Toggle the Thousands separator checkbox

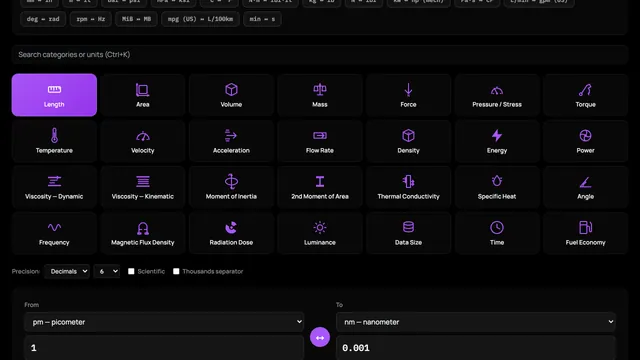point(176,271)
